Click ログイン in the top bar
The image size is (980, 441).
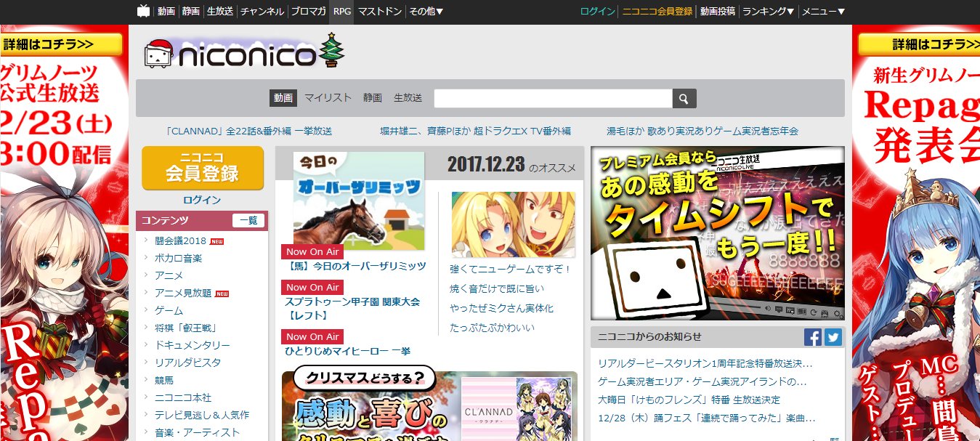tap(597, 11)
